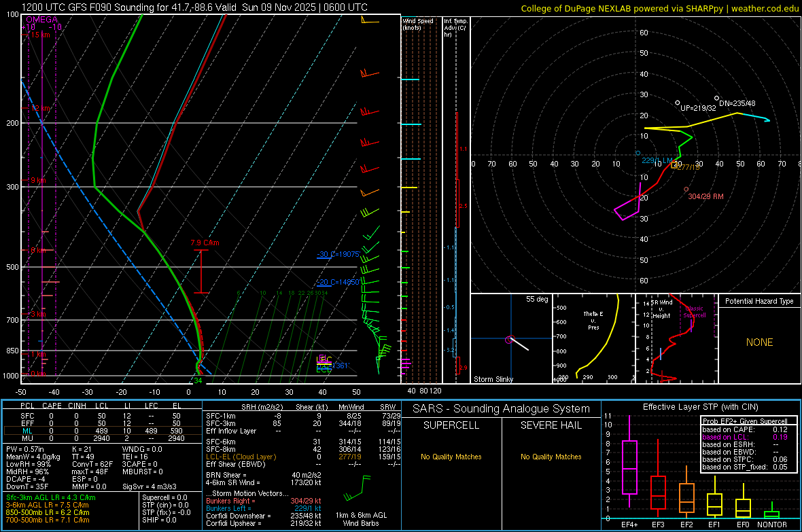Select the EFF parcel row
This screenshot has height=532, width=802.
coord(102,423)
